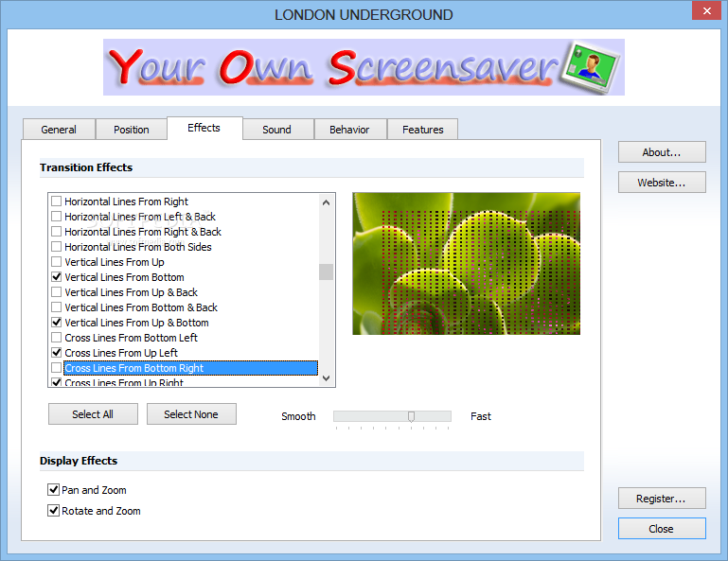The width and height of the screenshot is (728, 561).
Task: Enable Horizontal Lines From Right checkbox
Action: (x=56, y=202)
